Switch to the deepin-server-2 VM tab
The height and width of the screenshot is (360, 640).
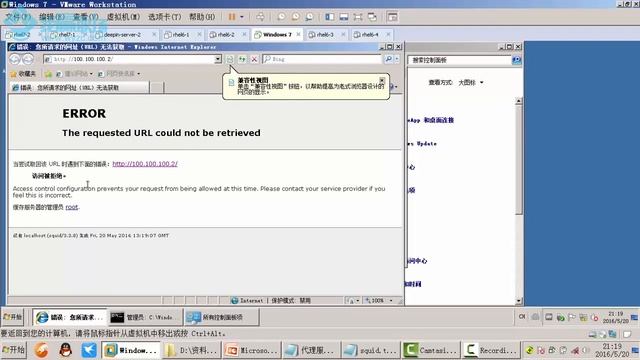point(122,35)
